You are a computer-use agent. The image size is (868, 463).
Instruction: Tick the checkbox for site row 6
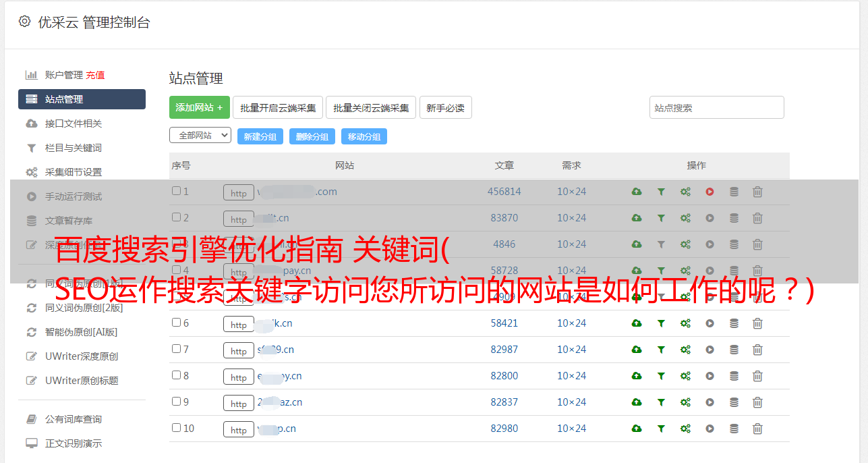click(x=176, y=323)
